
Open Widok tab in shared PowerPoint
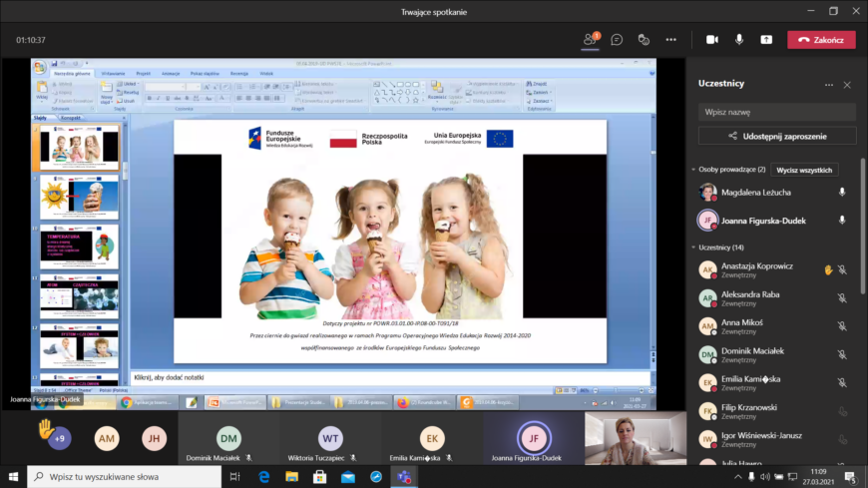tap(266, 73)
